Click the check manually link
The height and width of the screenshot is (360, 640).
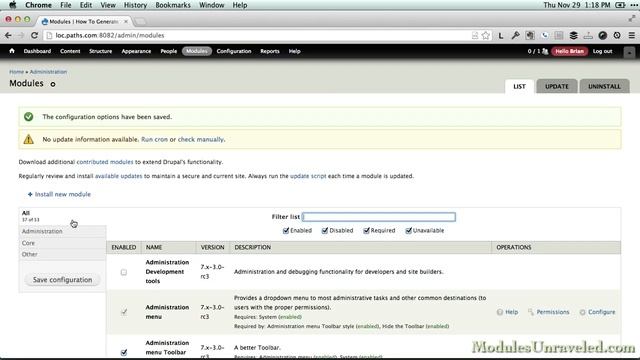pos(200,139)
